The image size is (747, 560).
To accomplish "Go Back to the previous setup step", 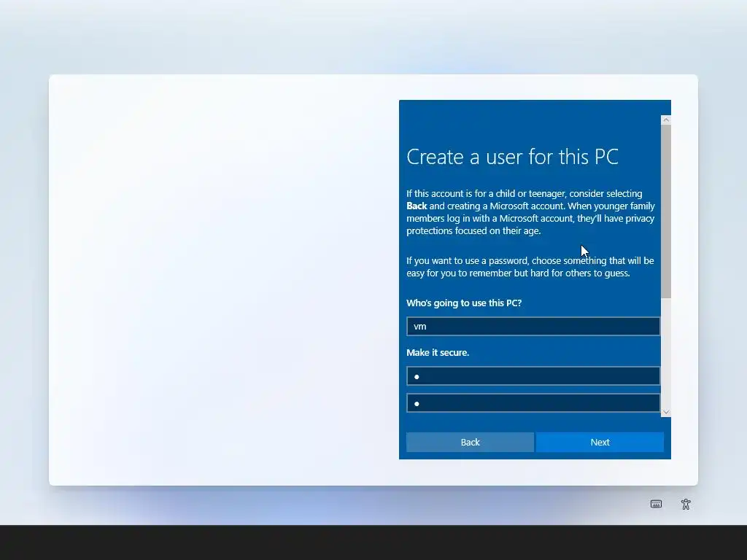I will click(470, 442).
